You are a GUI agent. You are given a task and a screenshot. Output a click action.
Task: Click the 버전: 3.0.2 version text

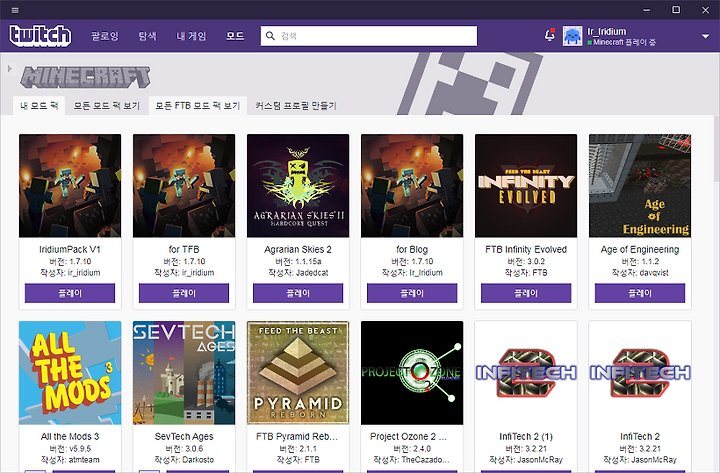526,261
